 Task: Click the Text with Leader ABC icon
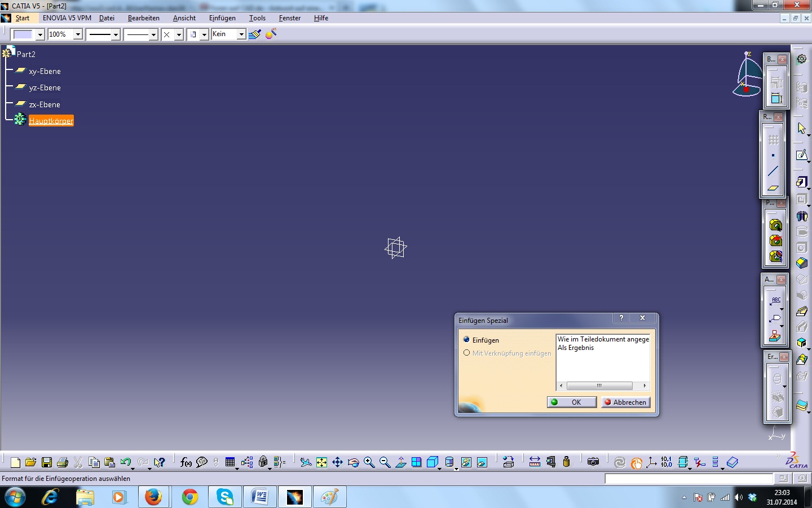click(x=776, y=301)
